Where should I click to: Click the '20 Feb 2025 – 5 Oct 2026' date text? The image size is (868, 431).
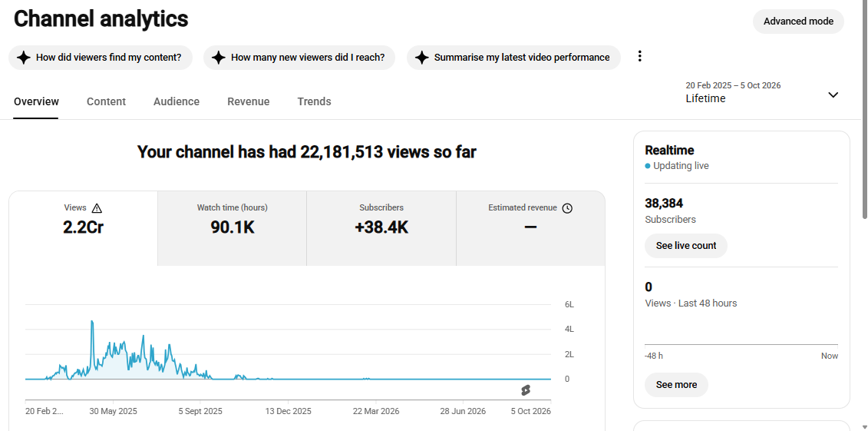coord(733,85)
